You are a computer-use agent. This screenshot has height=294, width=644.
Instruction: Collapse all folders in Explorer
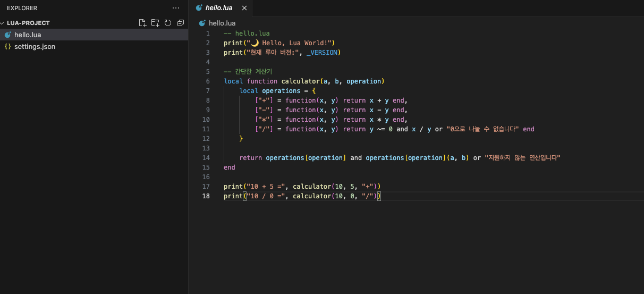click(x=181, y=23)
